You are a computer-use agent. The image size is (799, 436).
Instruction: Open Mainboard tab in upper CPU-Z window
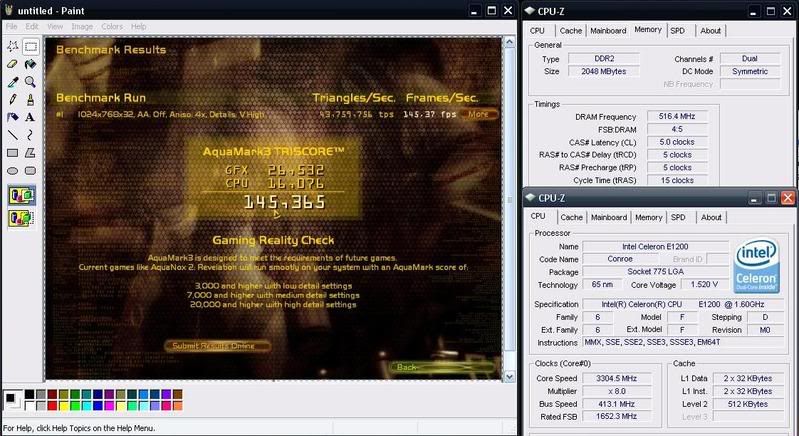coord(608,31)
